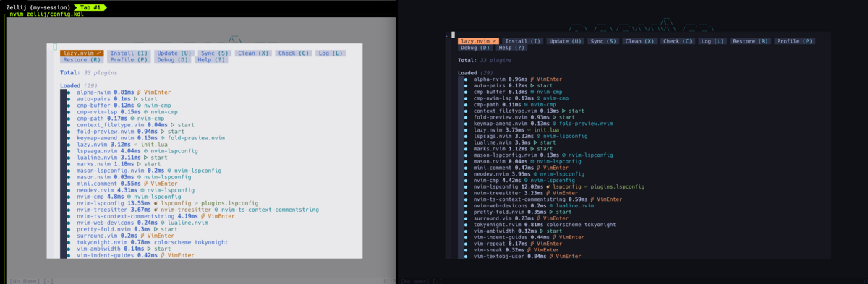The width and height of the screenshot is (868, 284).
Task: Click the bullet icon beside lspsaga.nvim in light window
Action: [x=68, y=150]
